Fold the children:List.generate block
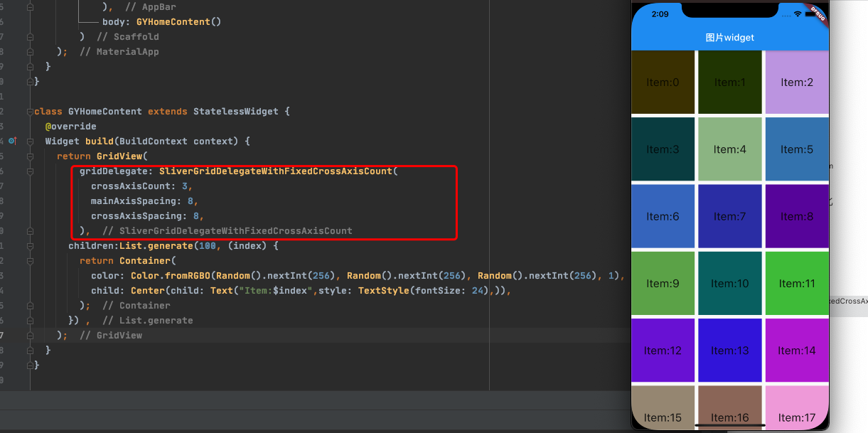Screen dimensions: 868x433 click(30, 246)
